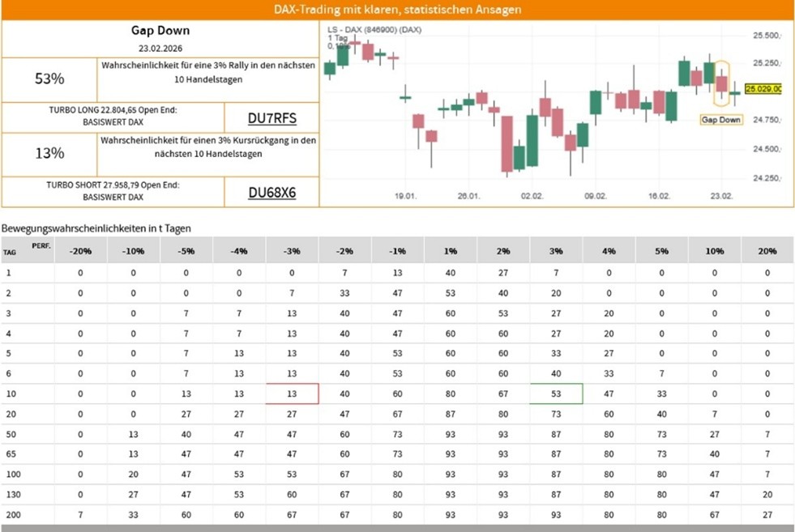The image size is (795, 532).
Task: Click the red-outlined 13 table cell
Action: (292, 394)
